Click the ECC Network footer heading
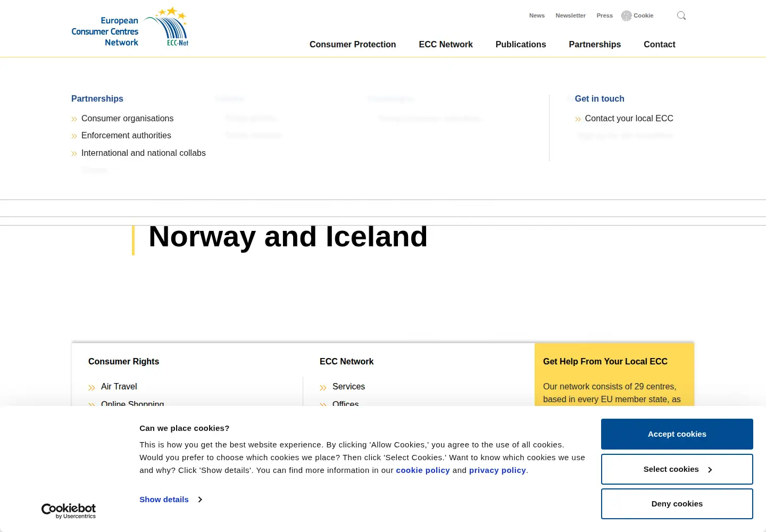The image size is (766, 532). [346, 362]
